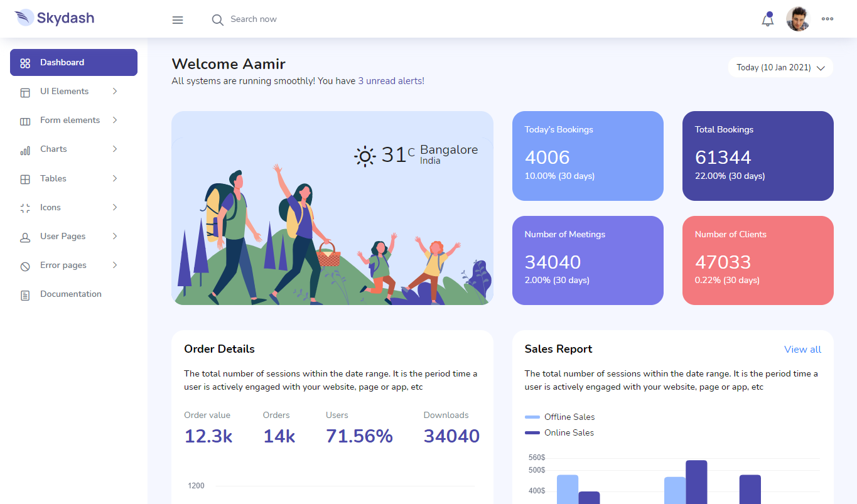The width and height of the screenshot is (857, 504).
Task: Click the Order value 12.3k figure
Action: click(x=208, y=436)
